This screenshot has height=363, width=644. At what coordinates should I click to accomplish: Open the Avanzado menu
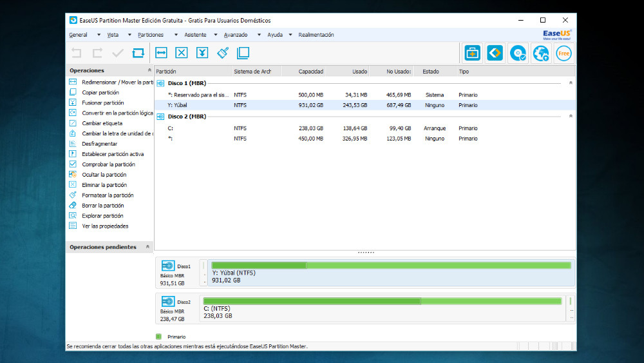pyautogui.click(x=236, y=35)
